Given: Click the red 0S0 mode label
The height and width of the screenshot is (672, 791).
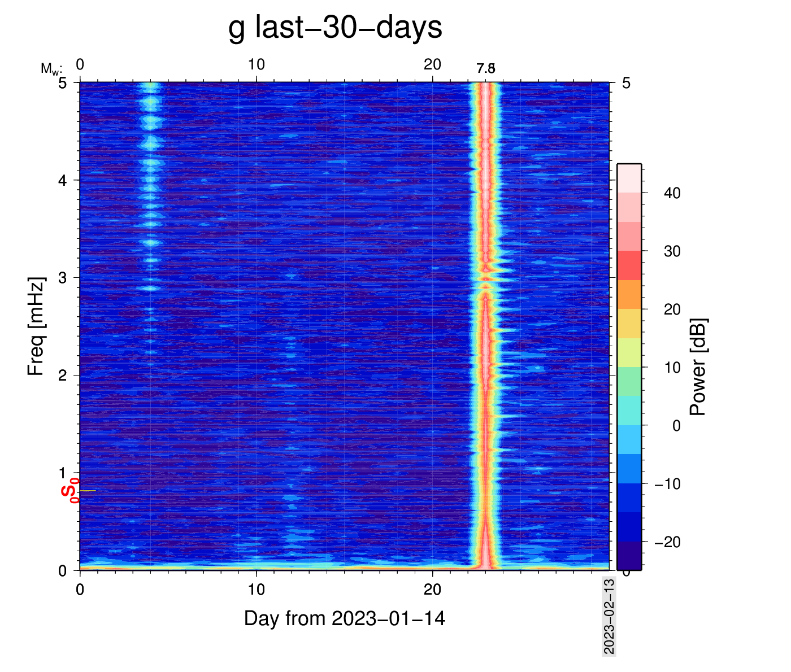Looking at the screenshot, I should click(x=69, y=490).
